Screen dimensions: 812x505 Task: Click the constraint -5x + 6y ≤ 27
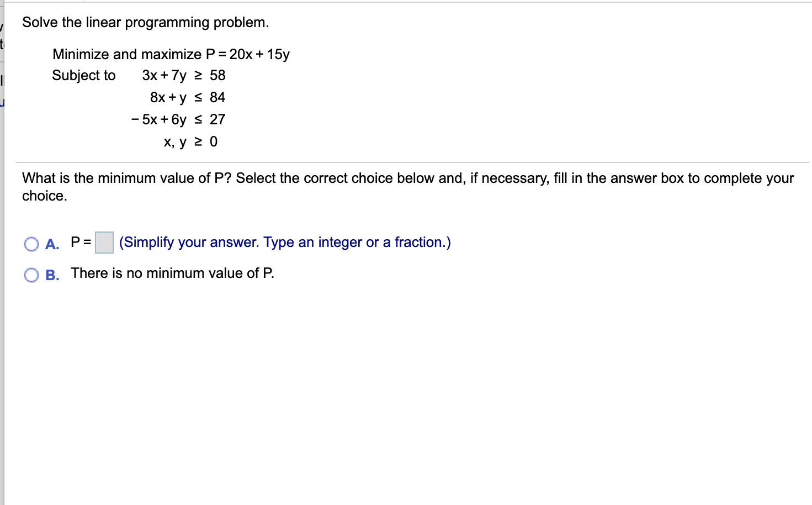177,119
